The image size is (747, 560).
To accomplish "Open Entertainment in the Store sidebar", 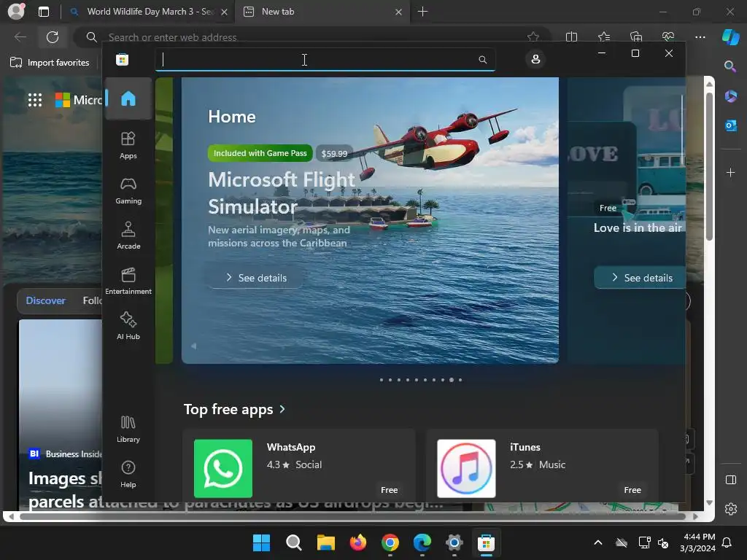I will click(x=128, y=281).
